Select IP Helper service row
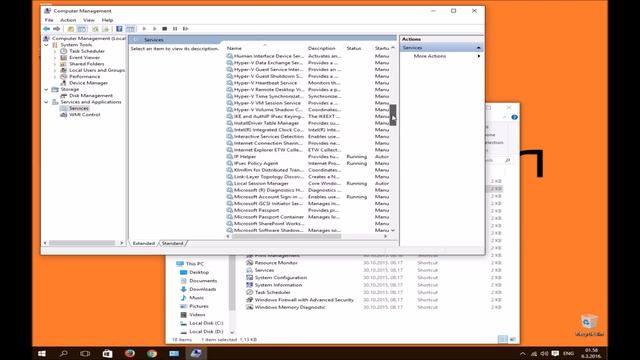 (245, 157)
